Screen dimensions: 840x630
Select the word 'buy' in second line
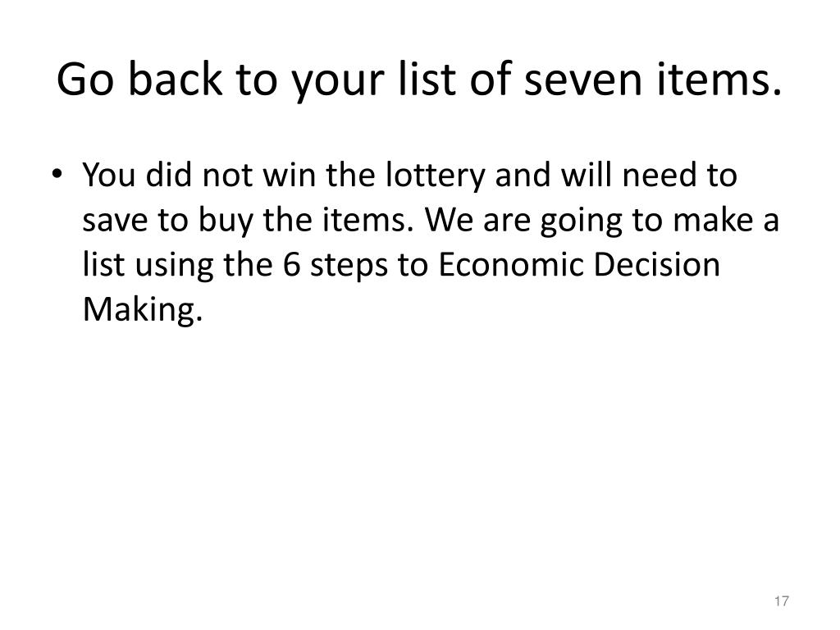[x=225, y=221]
